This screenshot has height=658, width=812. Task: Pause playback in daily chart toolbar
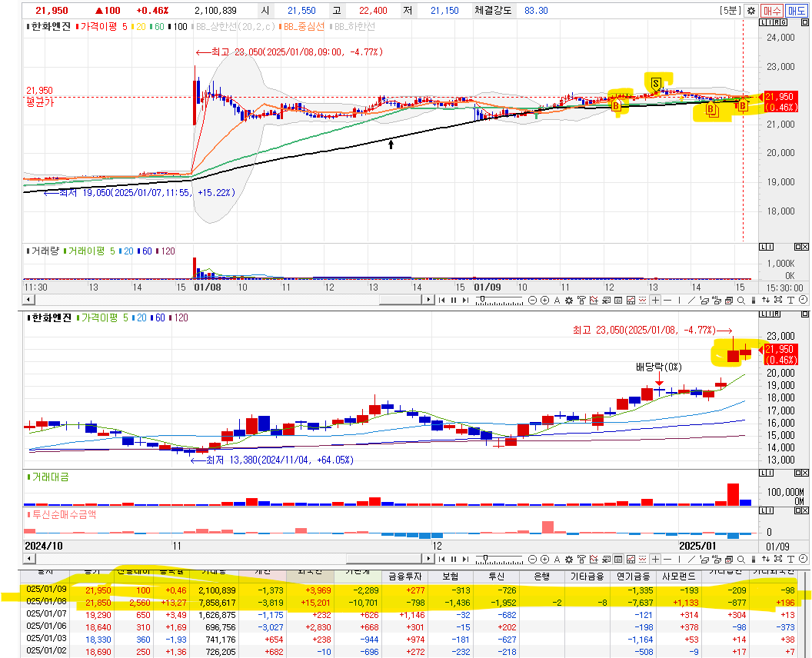[454, 559]
